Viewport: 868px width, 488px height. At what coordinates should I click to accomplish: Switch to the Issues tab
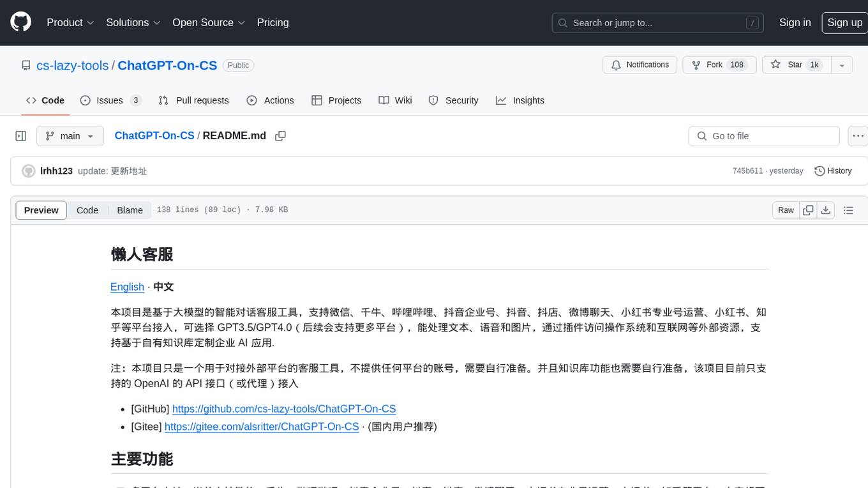[x=110, y=100]
